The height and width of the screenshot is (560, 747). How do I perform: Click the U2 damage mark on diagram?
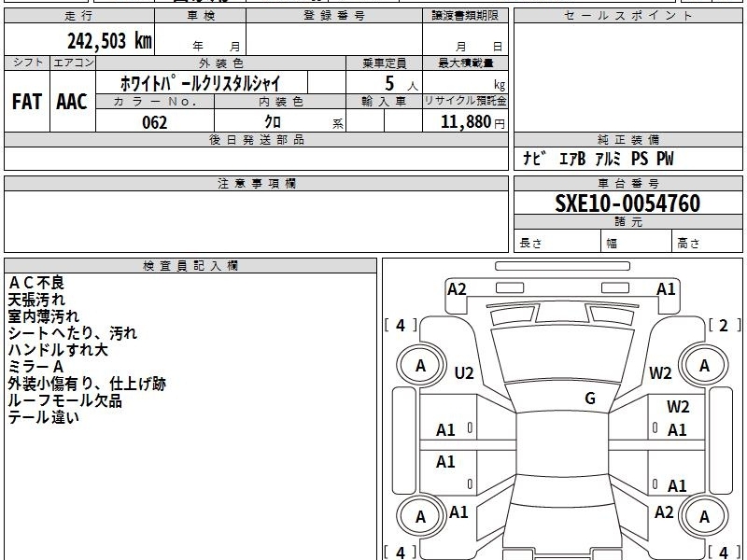pyautogui.click(x=463, y=372)
